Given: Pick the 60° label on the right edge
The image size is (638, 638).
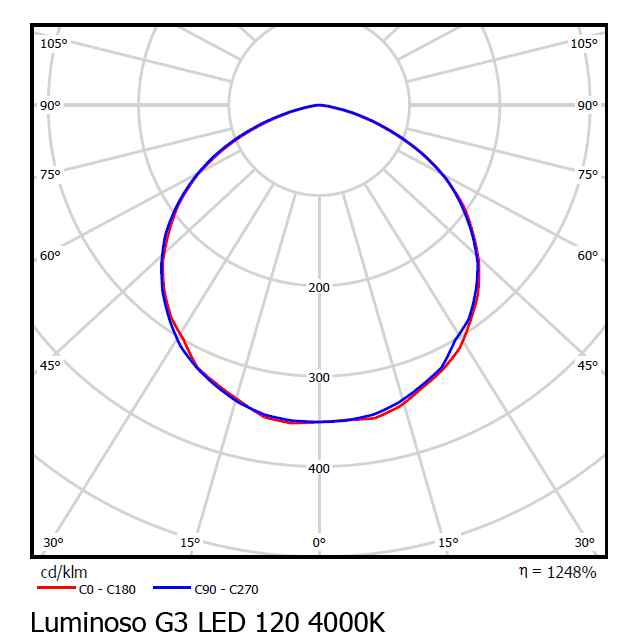Looking at the screenshot, I should click(x=587, y=256).
